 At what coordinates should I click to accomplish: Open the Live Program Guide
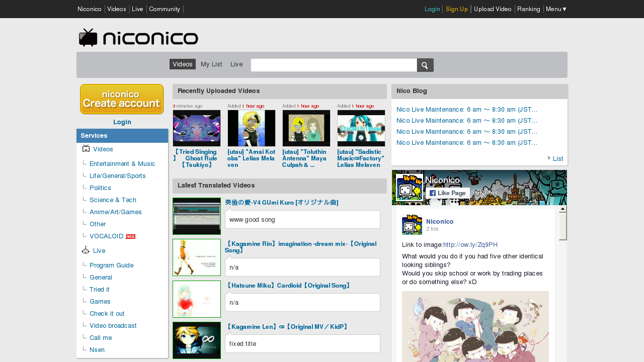112,265
